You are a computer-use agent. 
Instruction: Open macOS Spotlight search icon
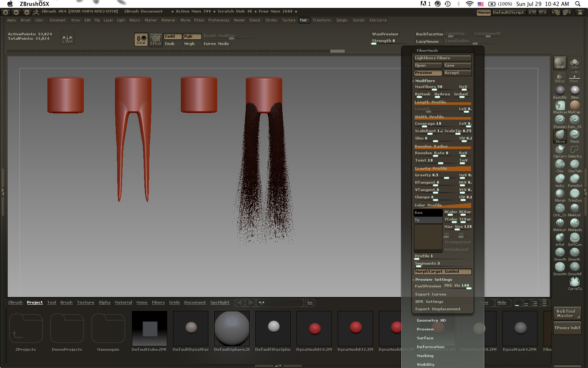(578, 4)
